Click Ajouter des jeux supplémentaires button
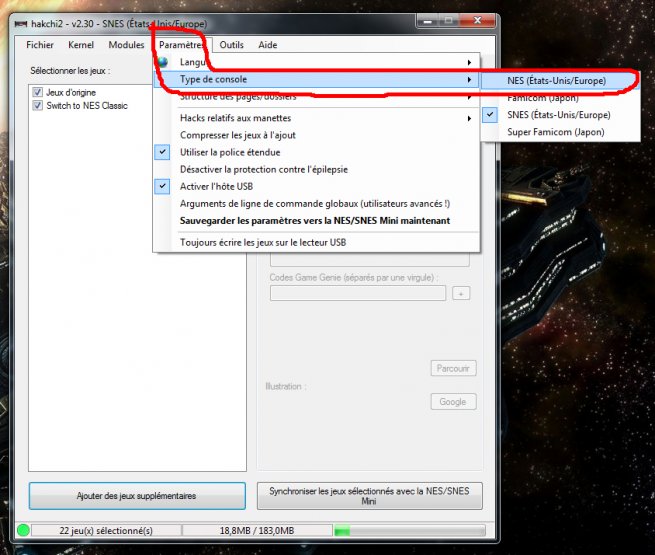 coord(137,496)
